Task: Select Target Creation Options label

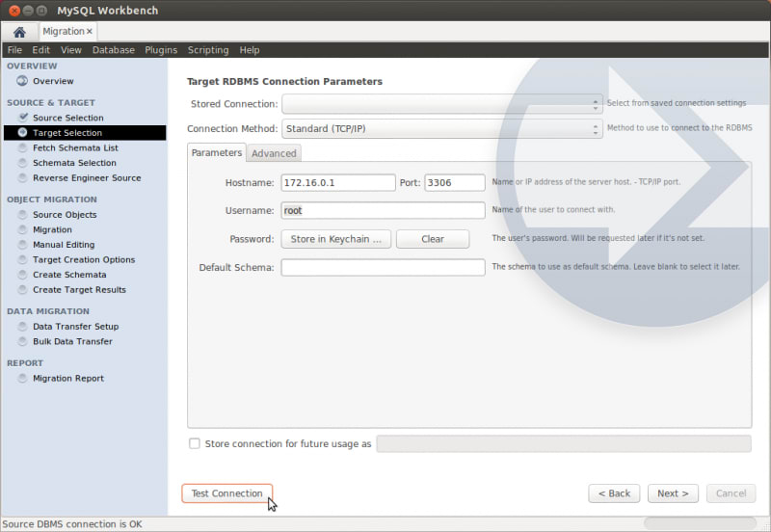Action: [84, 259]
